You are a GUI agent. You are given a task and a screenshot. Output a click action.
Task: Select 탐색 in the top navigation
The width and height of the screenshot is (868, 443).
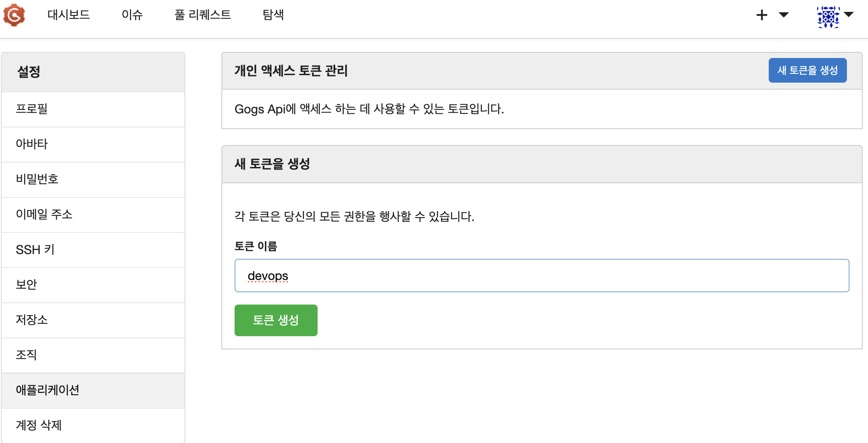(273, 15)
